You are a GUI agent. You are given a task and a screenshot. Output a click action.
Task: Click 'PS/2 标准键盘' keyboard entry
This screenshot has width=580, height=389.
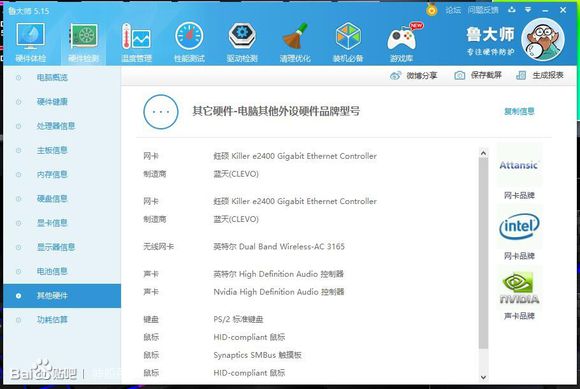tap(238, 319)
